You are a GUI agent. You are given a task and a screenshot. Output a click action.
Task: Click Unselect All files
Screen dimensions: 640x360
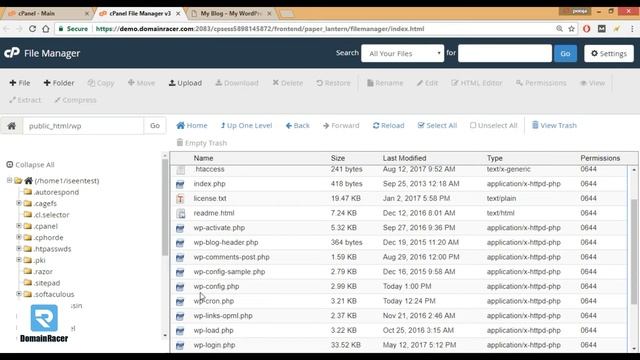pos(493,125)
